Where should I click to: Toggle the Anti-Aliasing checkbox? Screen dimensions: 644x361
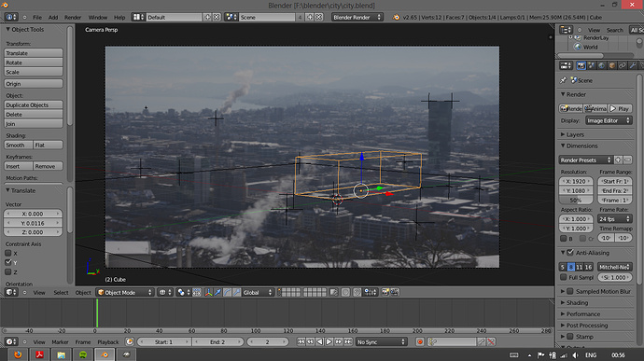click(570, 253)
